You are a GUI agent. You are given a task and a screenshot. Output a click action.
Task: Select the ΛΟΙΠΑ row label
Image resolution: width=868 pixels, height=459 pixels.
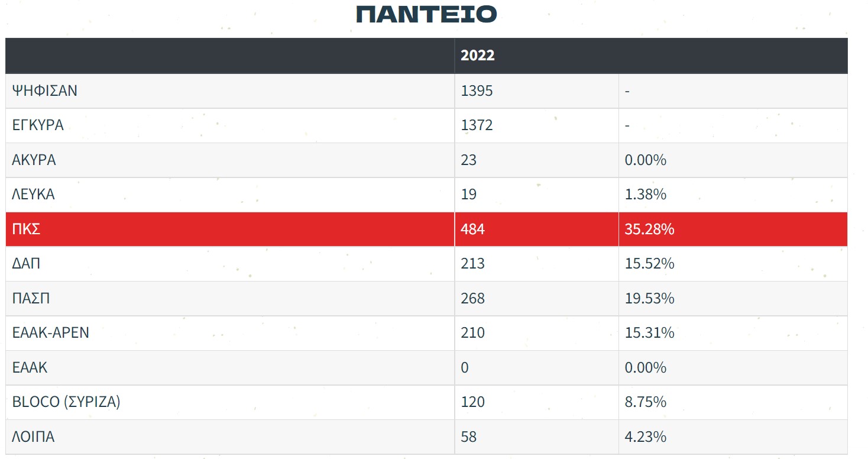pos(33,437)
